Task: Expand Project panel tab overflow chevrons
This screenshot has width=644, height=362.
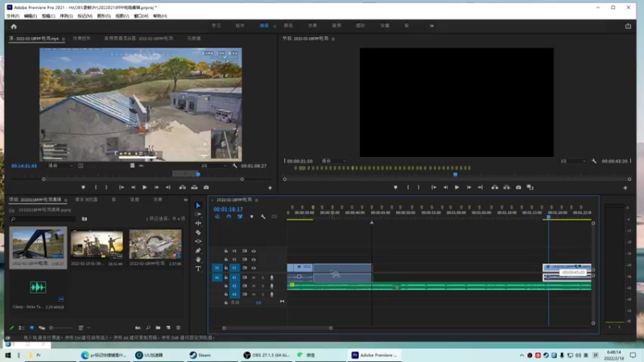Action: tap(186, 200)
